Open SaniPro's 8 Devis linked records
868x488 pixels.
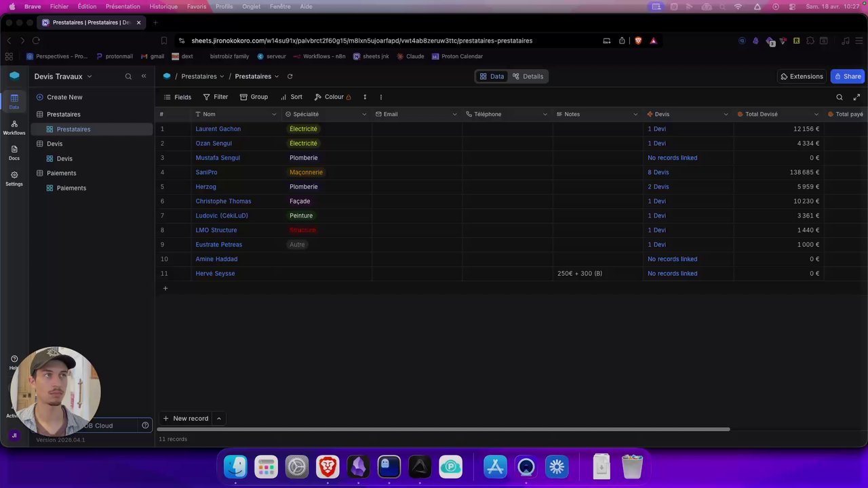pos(658,172)
